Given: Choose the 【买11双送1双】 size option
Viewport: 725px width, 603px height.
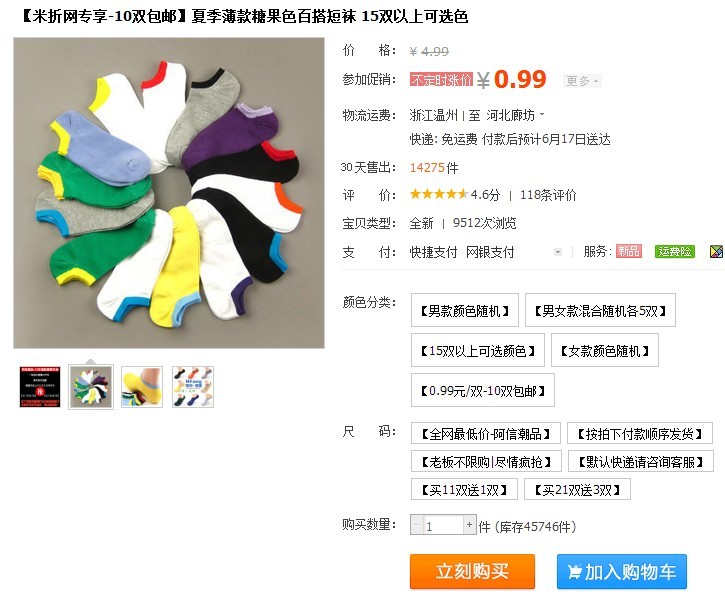Looking at the screenshot, I should point(464,490).
